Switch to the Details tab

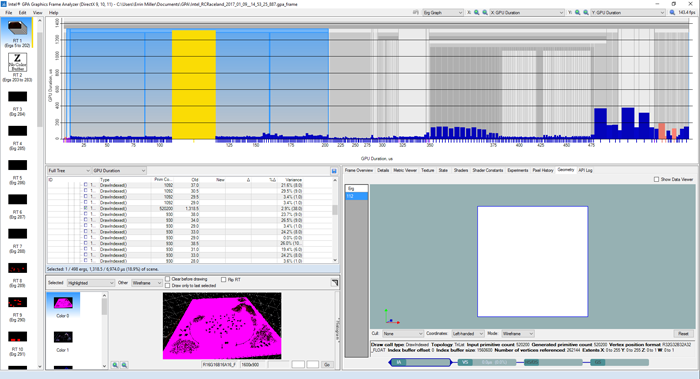[x=383, y=170]
